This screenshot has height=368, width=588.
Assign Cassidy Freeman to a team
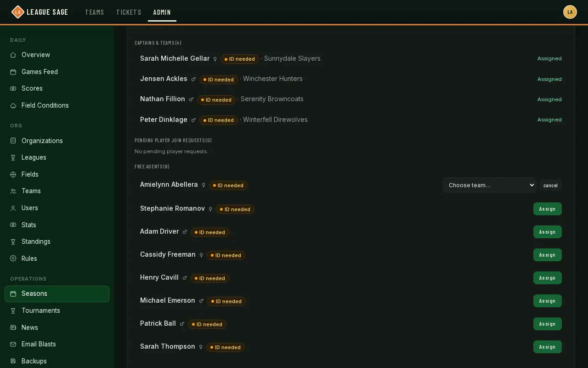click(x=548, y=255)
